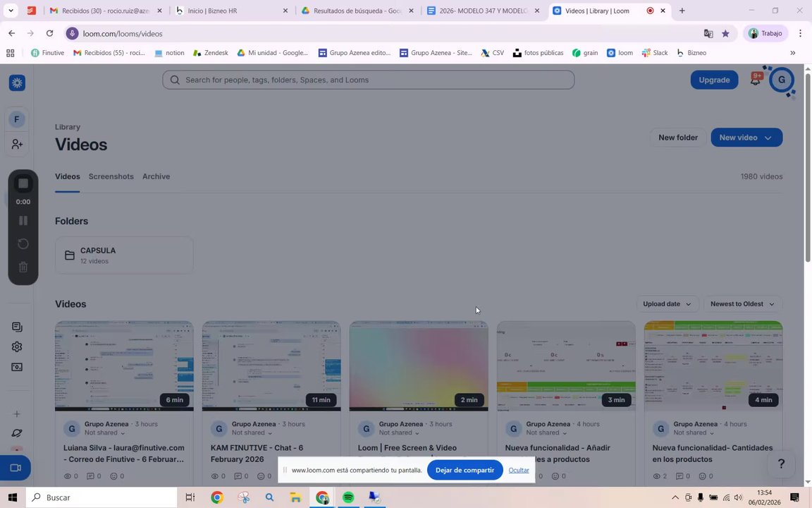The image size is (812, 508).
Task: Expand the New video dropdown
Action: point(768,138)
